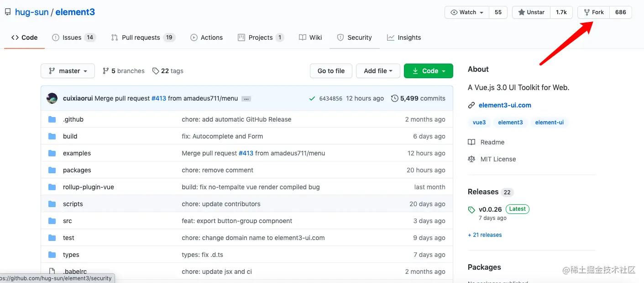Open the 5,499 commits history

pyautogui.click(x=418, y=98)
